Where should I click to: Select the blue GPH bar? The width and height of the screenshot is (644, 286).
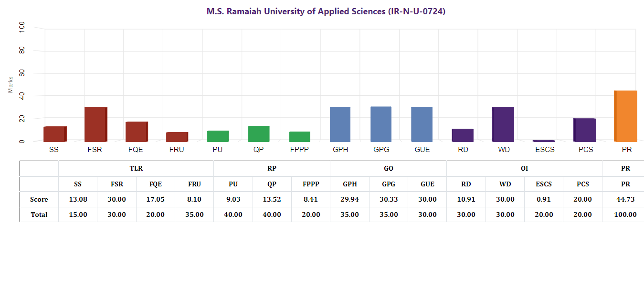(x=340, y=124)
